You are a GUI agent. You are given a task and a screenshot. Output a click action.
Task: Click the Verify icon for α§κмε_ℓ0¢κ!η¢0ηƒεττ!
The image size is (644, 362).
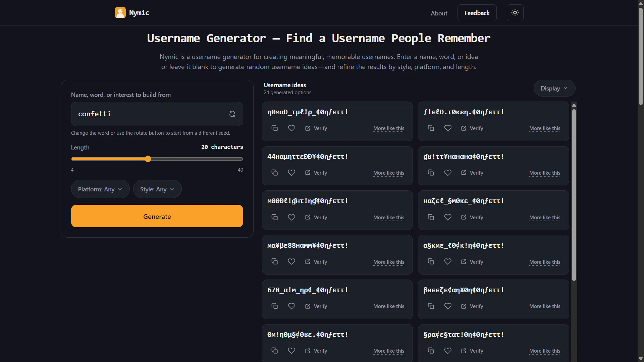tap(464, 262)
